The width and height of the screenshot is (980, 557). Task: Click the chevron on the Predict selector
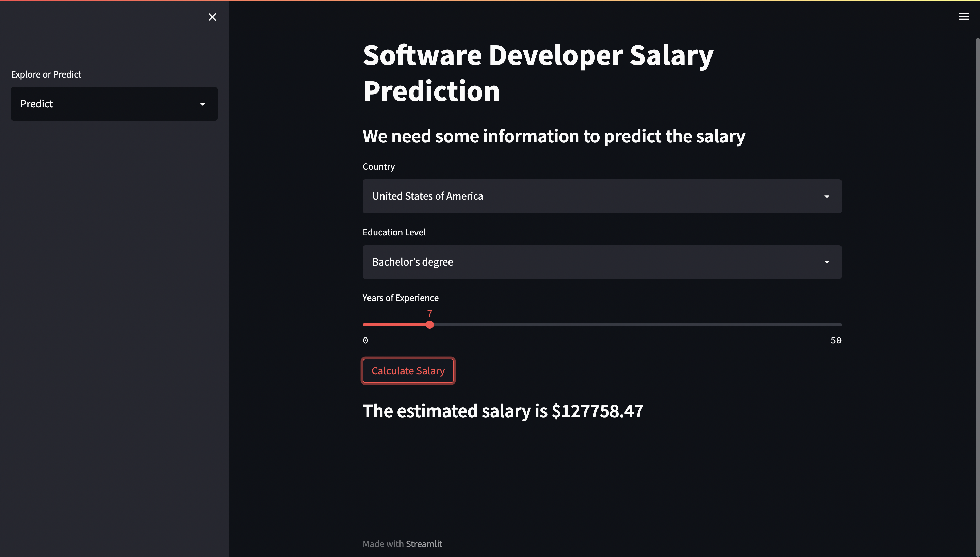coord(203,104)
